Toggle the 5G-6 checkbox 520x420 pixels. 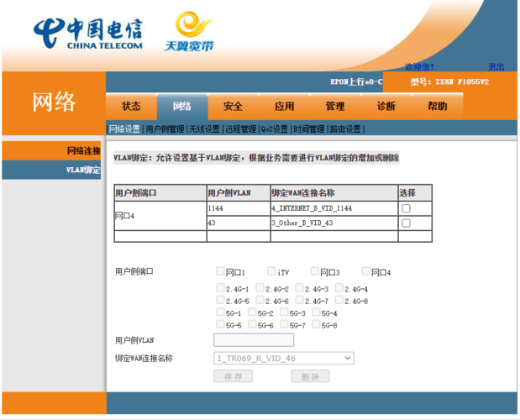coord(252,324)
